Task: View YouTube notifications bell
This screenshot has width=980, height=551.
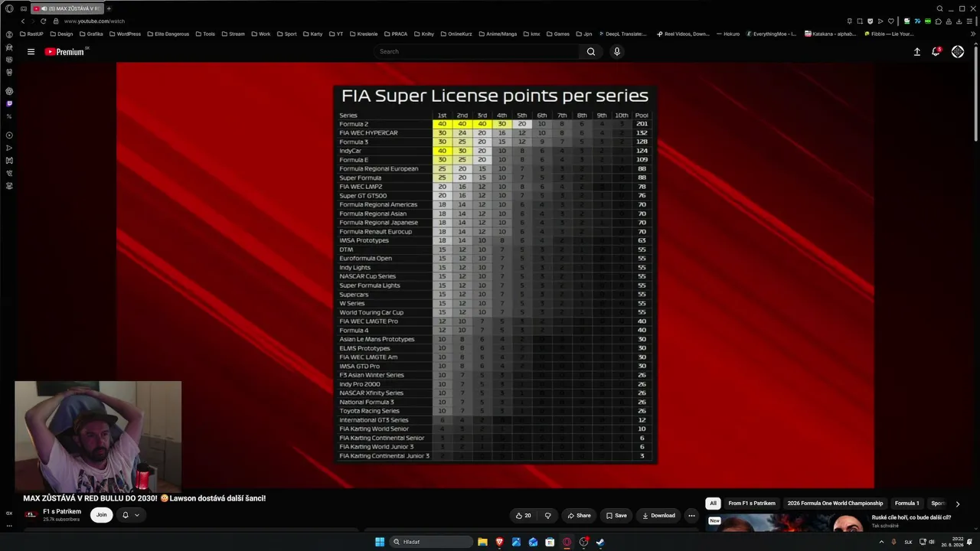Action: (936, 52)
